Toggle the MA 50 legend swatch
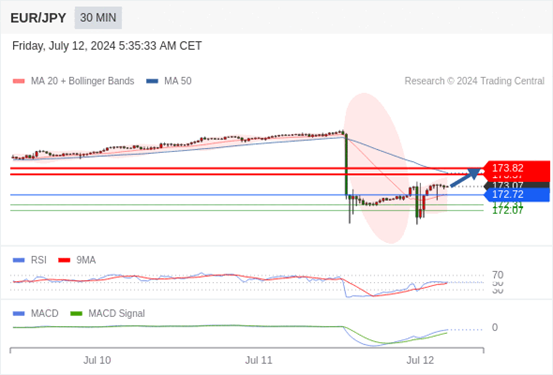This screenshot has width=553, height=375. pyautogui.click(x=152, y=81)
